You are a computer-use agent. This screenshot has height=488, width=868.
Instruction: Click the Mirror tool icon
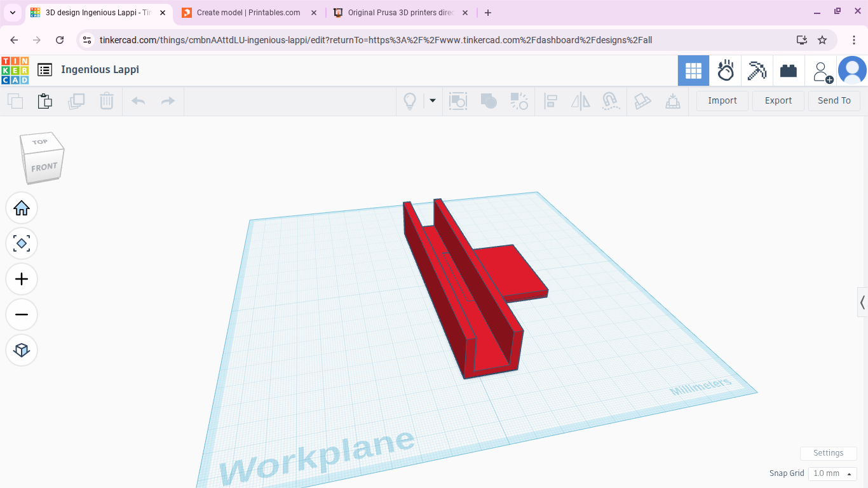click(x=581, y=101)
